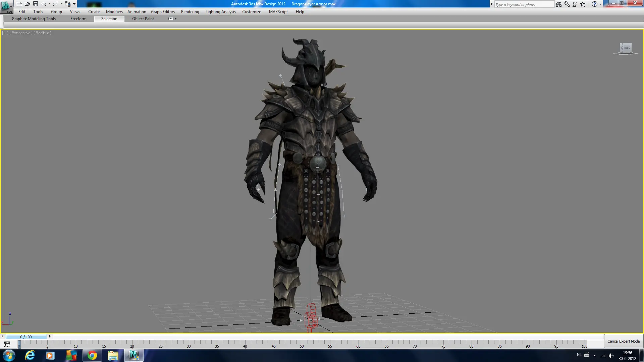Open Communication Center satellite dish icon
The image size is (644, 362).
tap(575, 4)
